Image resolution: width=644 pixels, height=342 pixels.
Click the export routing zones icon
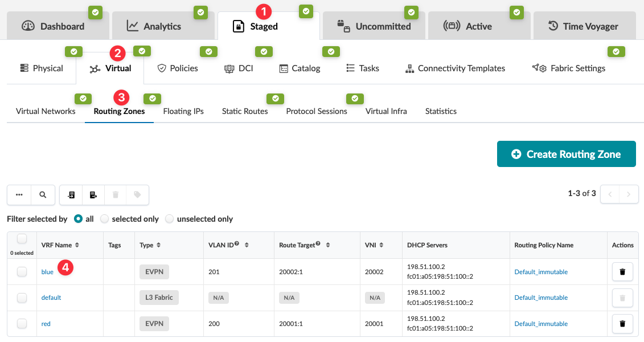93,194
